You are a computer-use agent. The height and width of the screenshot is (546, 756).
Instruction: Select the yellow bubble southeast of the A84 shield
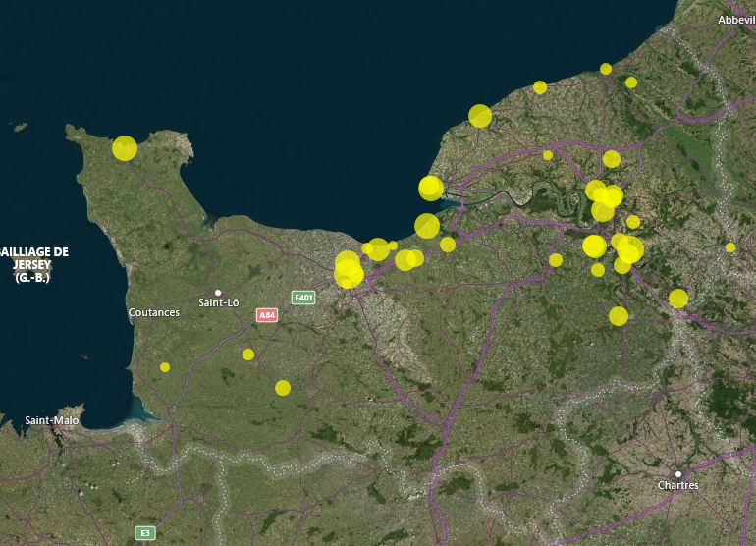coord(283,388)
